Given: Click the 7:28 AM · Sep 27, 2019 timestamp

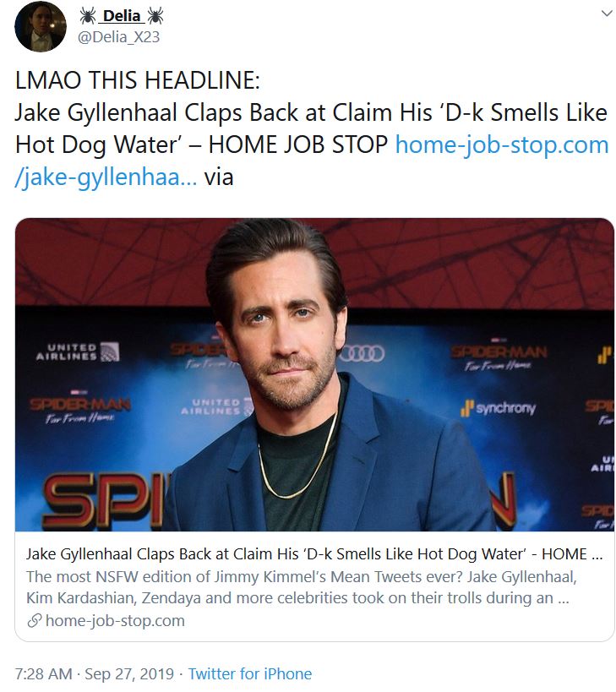Looking at the screenshot, I should point(95,674).
